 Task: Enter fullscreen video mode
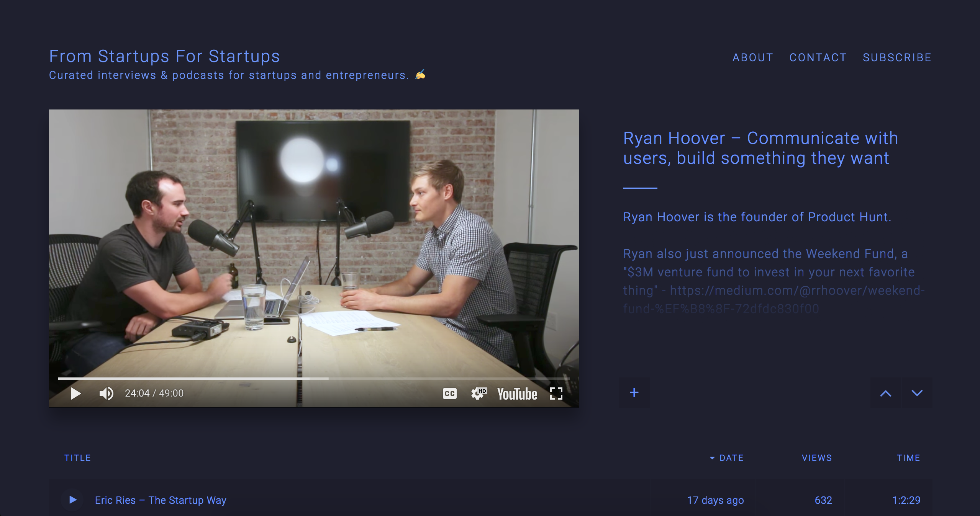pos(556,394)
